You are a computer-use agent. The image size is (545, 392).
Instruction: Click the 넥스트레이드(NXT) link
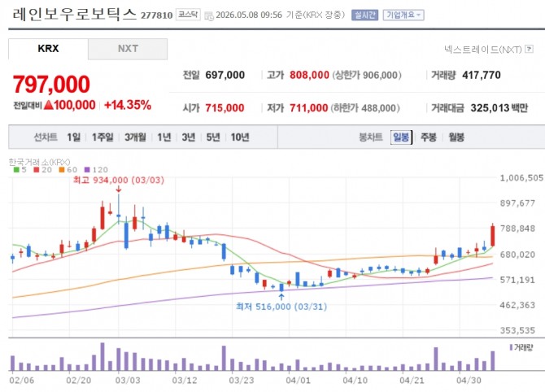click(x=483, y=50)
